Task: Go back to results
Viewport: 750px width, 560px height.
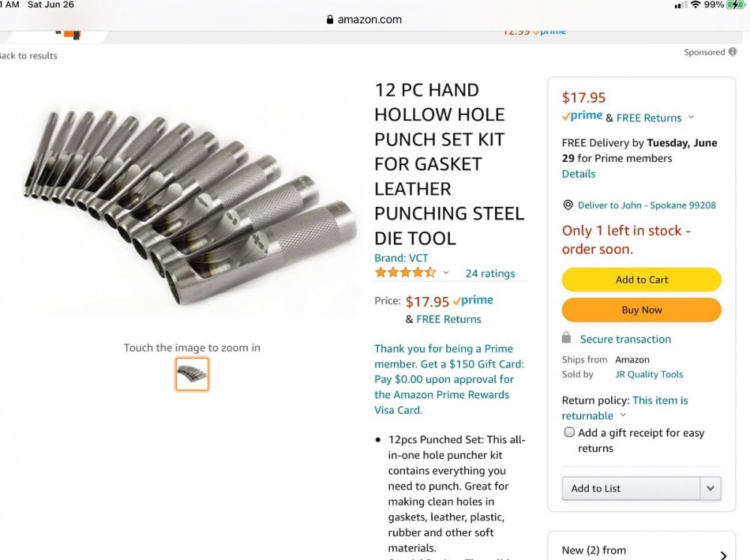Action: 28,55
